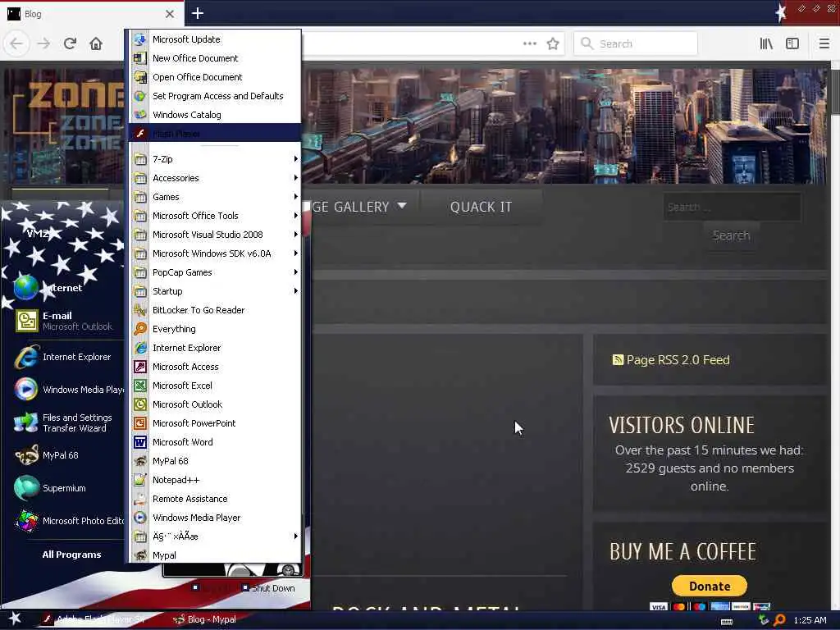
Task: Launch BitLocker To Go Reader
Action: coord(215,310)
